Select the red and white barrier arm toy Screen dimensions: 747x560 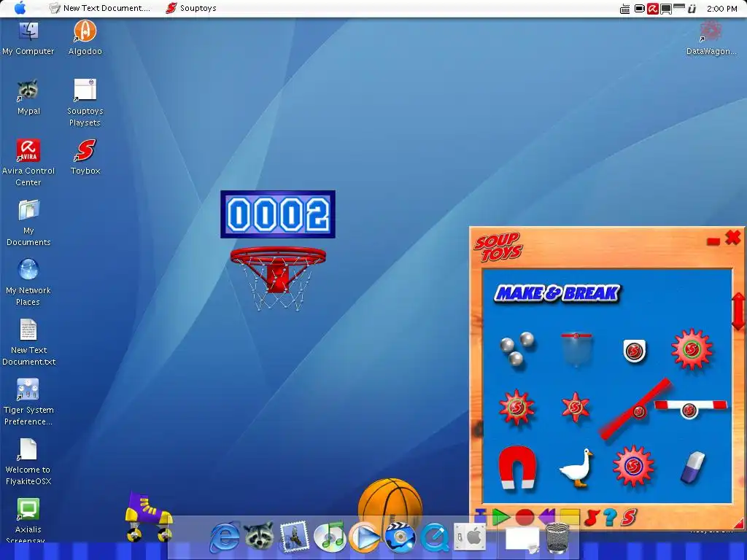[x=690, y=408]
